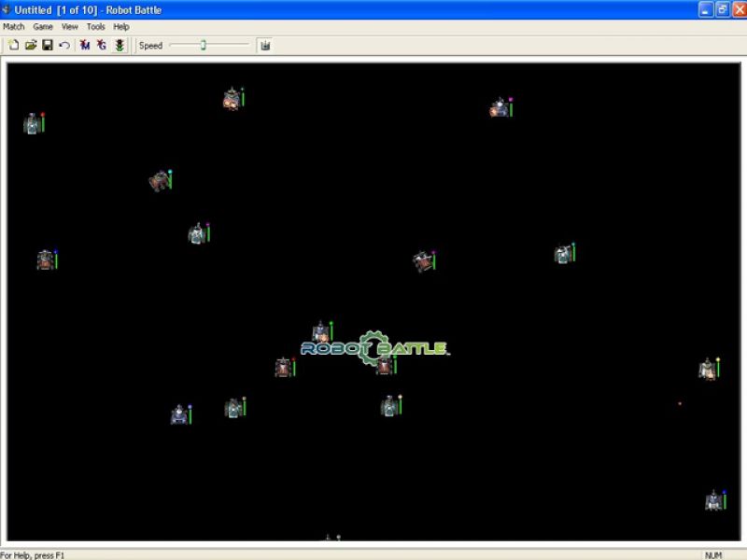This screenshot has width=747, height=560.
Task: Open the Tools menu
Action: click(x=96, y=27)
